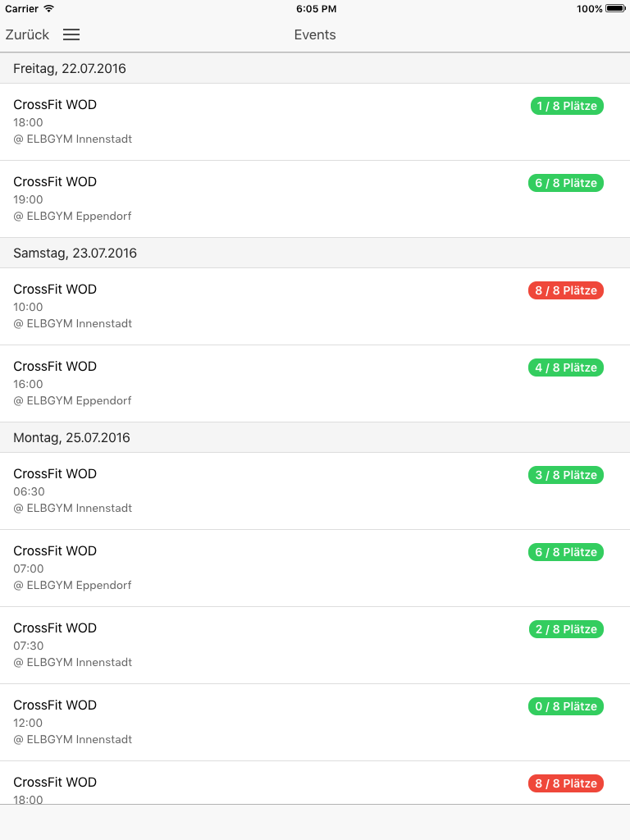Open Saturday 10:00 CrossFit WOD event
The image size is (630, 840).
(315, 307)
